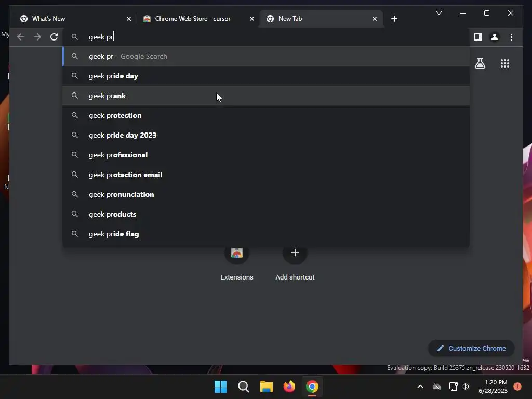Pick the 'geek pride day' suggestion

tap(267, 76)
